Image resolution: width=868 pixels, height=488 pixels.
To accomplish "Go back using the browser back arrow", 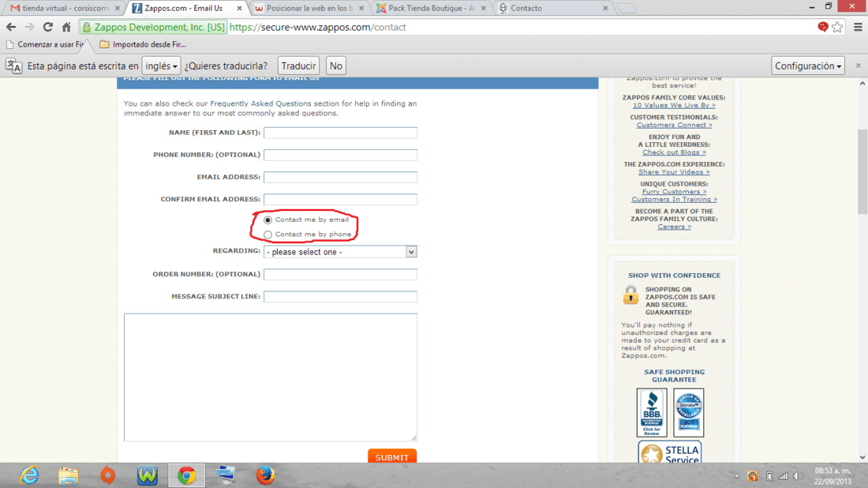I will point(11,27).
